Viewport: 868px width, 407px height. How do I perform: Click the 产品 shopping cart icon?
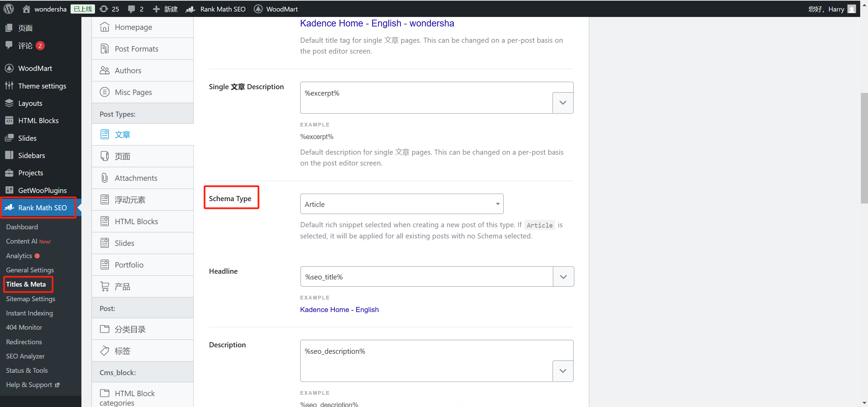coord(104,287)
